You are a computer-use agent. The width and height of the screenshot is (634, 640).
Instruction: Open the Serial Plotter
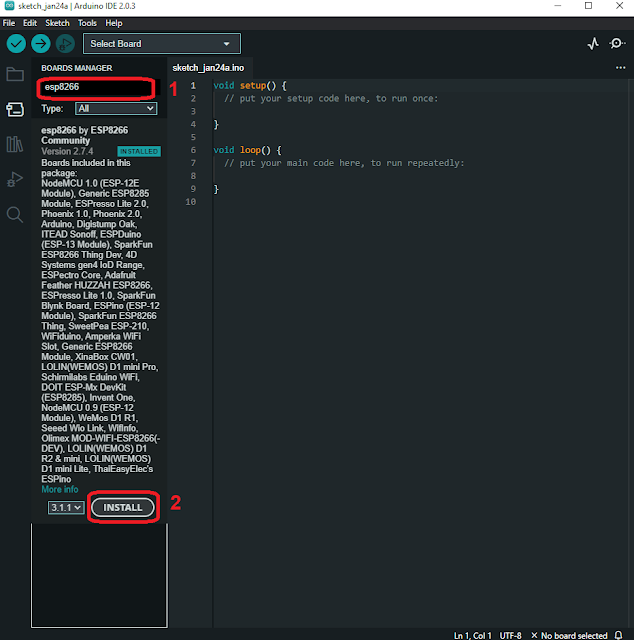click(593, 43)
